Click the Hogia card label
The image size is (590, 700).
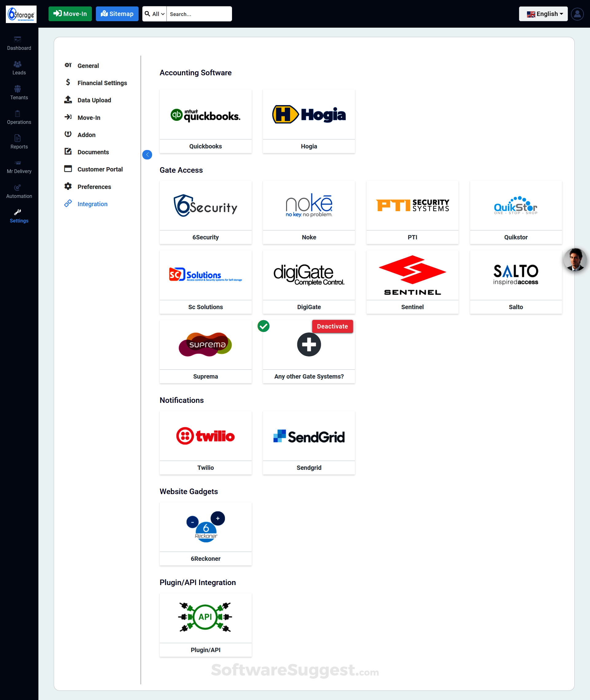pyautogui.click(x=309, y=146)
